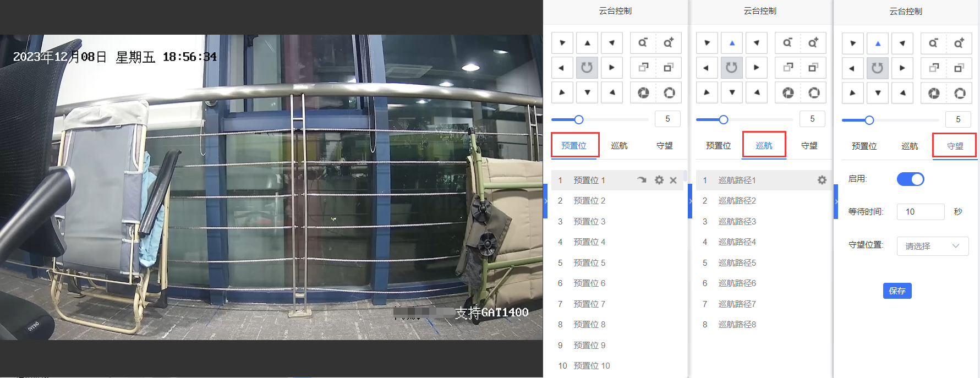
Task: Switch to 巡航 tab in the preset-list panel
Action: point(619,146)
